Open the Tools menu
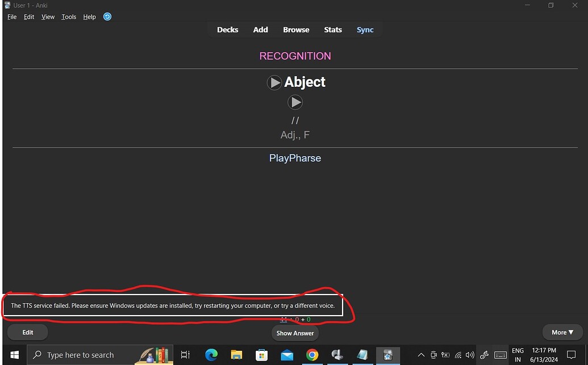 pos(68,16)
